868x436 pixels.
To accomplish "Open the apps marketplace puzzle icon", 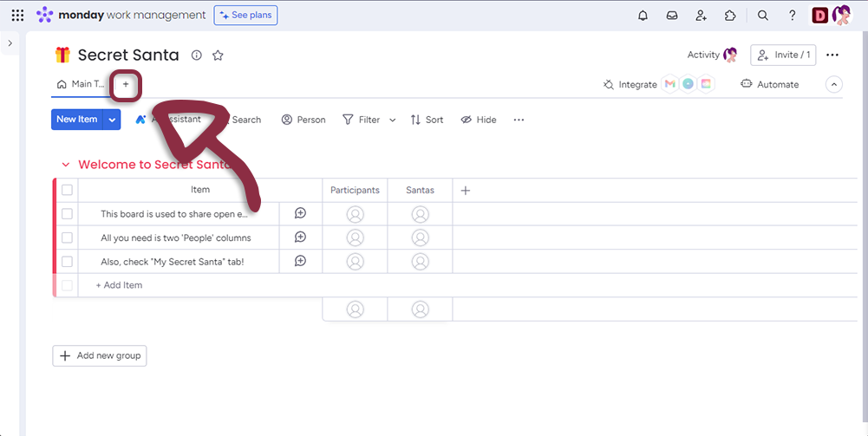I will pos(730,16).
